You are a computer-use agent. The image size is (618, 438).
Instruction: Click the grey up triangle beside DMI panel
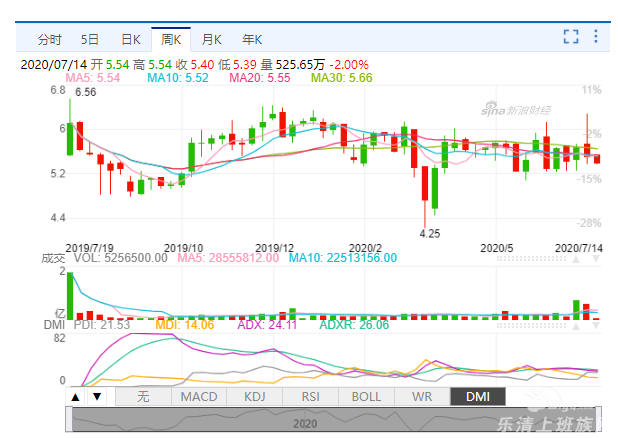tap(576, 326)
